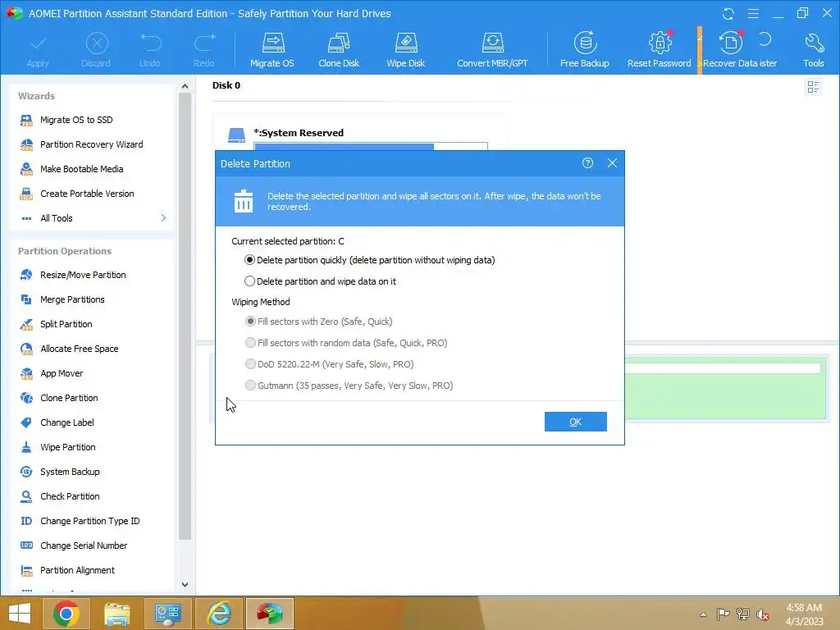Choose Fill sectors with random data method
The height and width of the screenshot is (630, 840).
[x=346, y=343]
